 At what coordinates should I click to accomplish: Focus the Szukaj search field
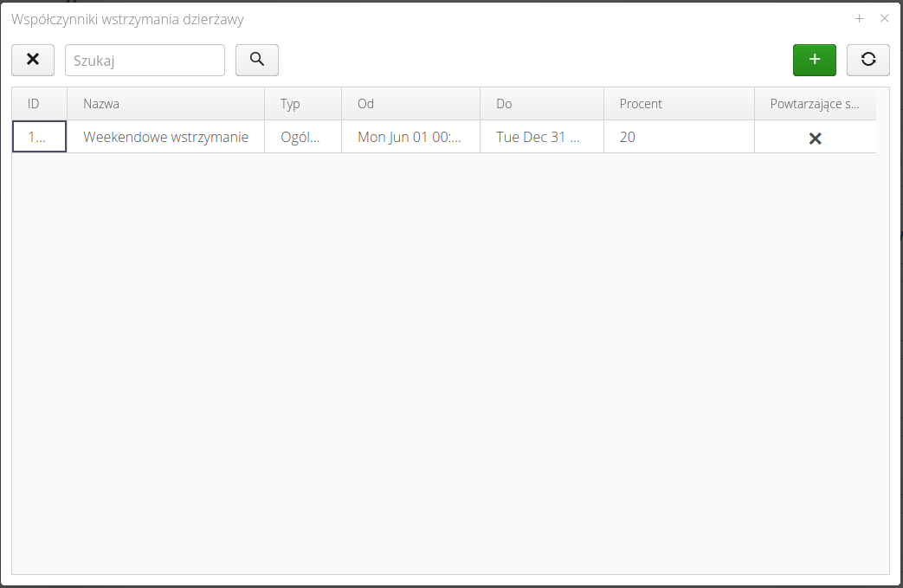145,61
